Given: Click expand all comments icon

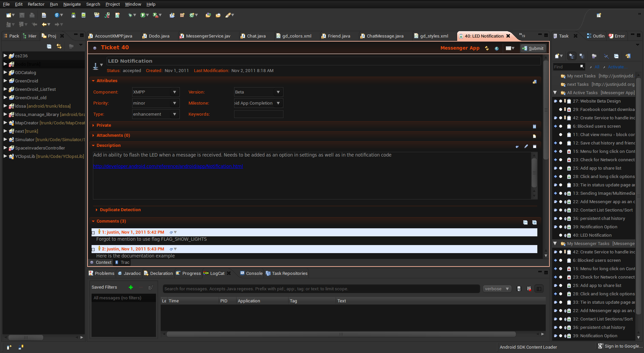Looking at the screenshot, I should [534, 222].
